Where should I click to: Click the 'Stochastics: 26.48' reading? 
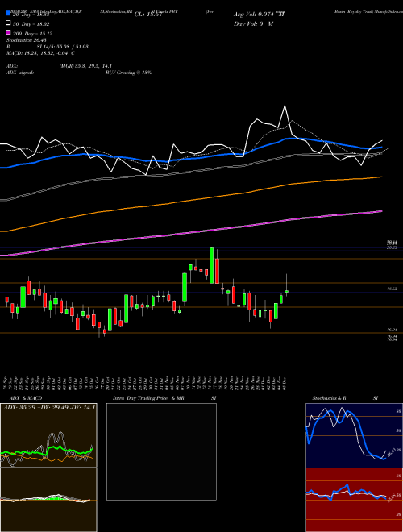[27, 40]
